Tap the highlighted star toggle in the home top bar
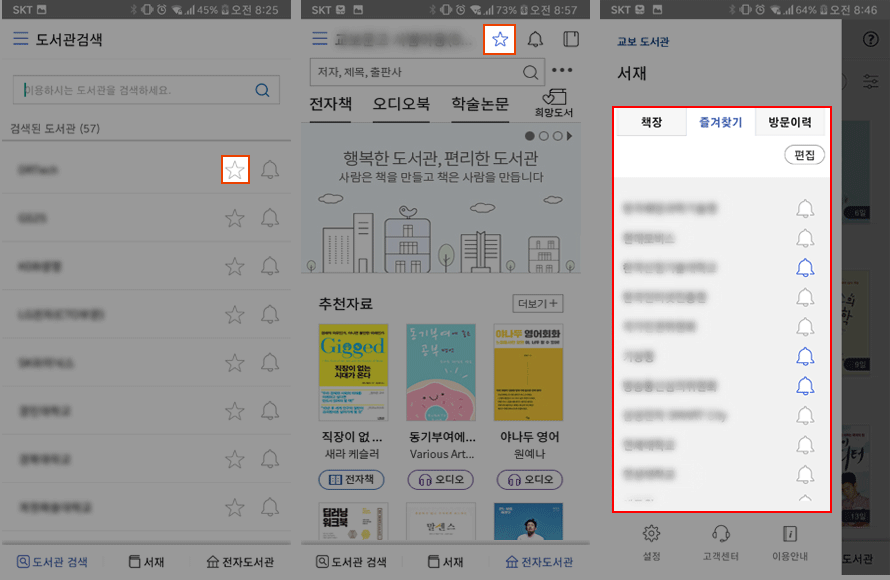This screenshot has width=890, height=580. [x=499, y=39]
